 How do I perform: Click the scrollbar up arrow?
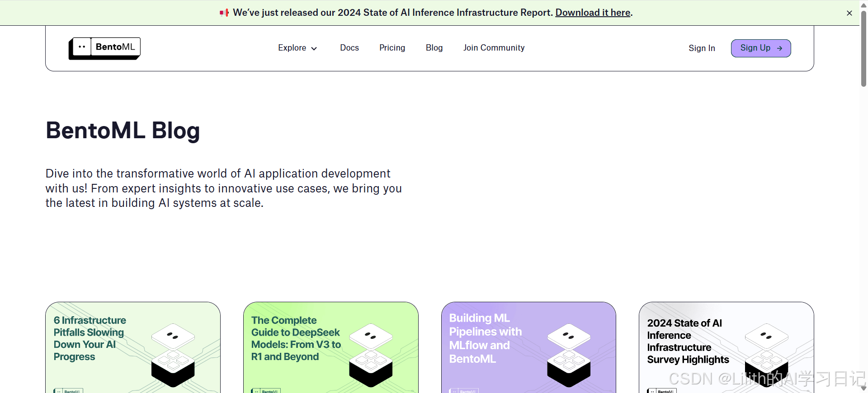(863, 5)
